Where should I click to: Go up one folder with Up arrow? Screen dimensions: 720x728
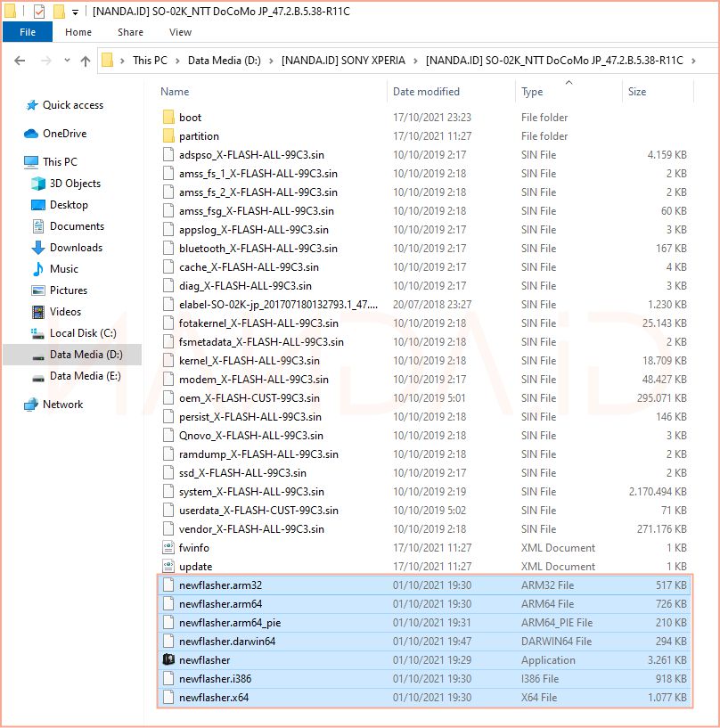[x=86, y=61]
